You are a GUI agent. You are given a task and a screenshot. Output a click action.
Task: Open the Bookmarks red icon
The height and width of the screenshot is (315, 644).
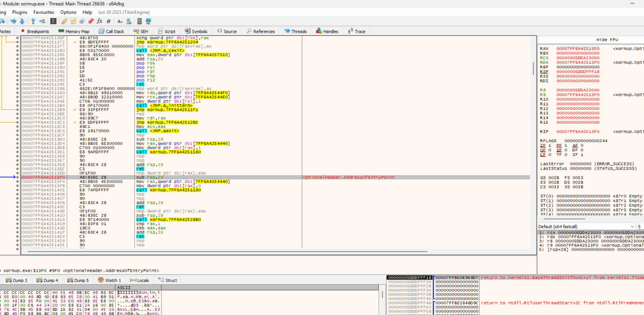tap(91, 21)
